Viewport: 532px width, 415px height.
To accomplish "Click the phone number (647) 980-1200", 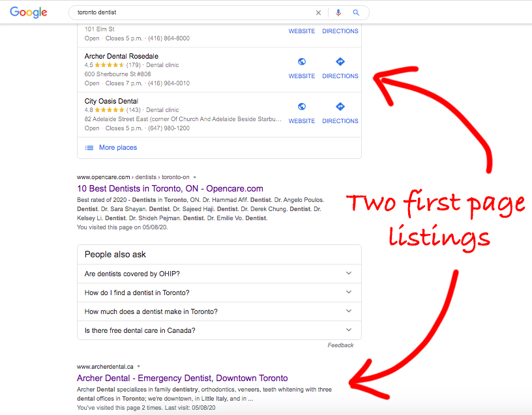I will click(169, 128).
